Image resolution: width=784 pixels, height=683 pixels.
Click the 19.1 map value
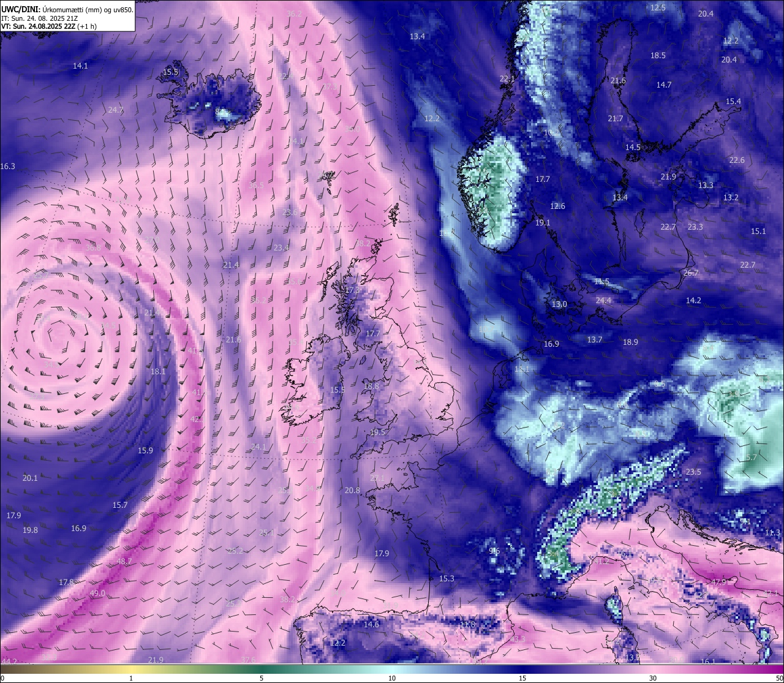tap(543, 222)
